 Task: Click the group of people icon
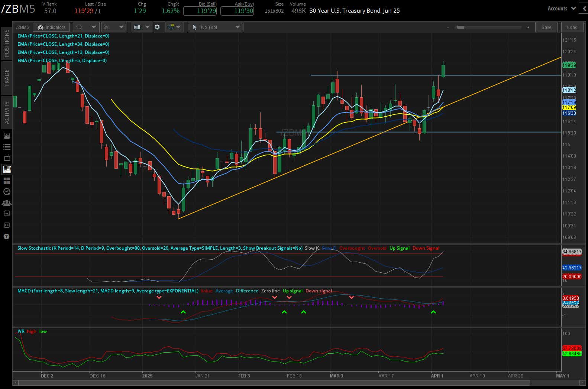click(x=7, y=203)
